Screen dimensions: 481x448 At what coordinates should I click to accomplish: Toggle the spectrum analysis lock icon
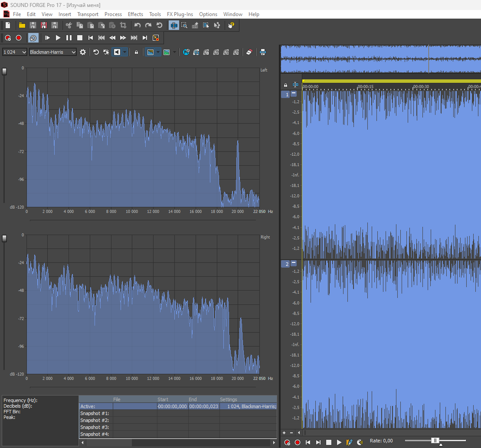136,52
